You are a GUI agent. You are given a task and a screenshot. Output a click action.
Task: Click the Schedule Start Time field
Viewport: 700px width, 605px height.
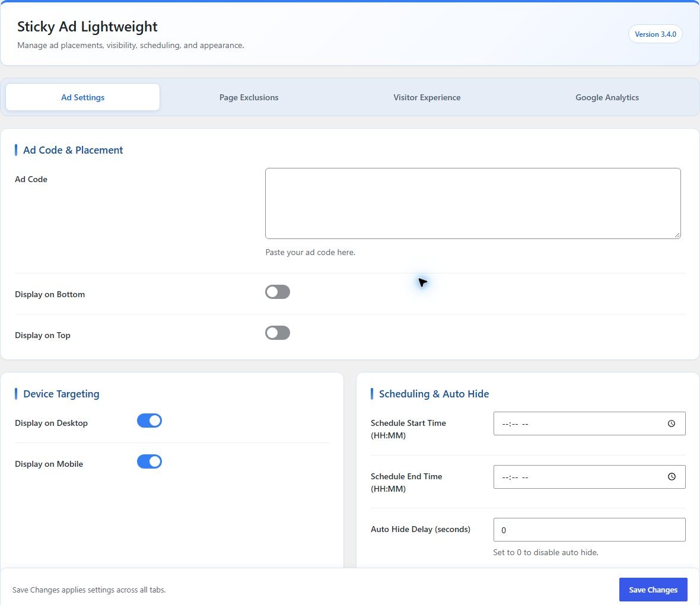589,423
